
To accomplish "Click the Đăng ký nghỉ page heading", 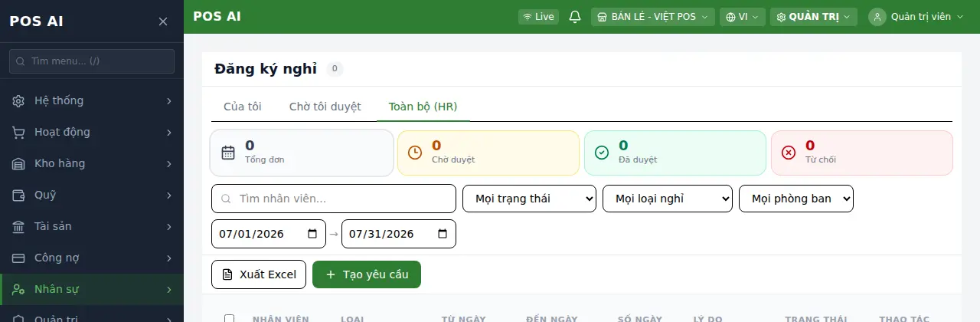I will [266, 69].
